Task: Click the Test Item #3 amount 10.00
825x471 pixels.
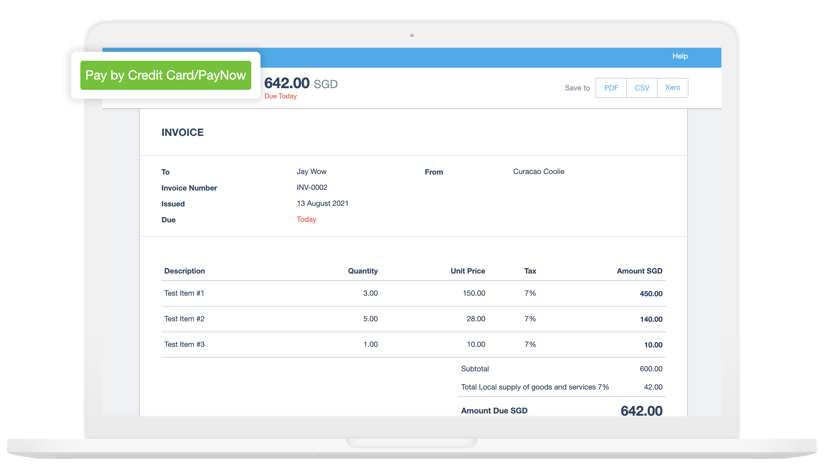Action: pos(652,345)
